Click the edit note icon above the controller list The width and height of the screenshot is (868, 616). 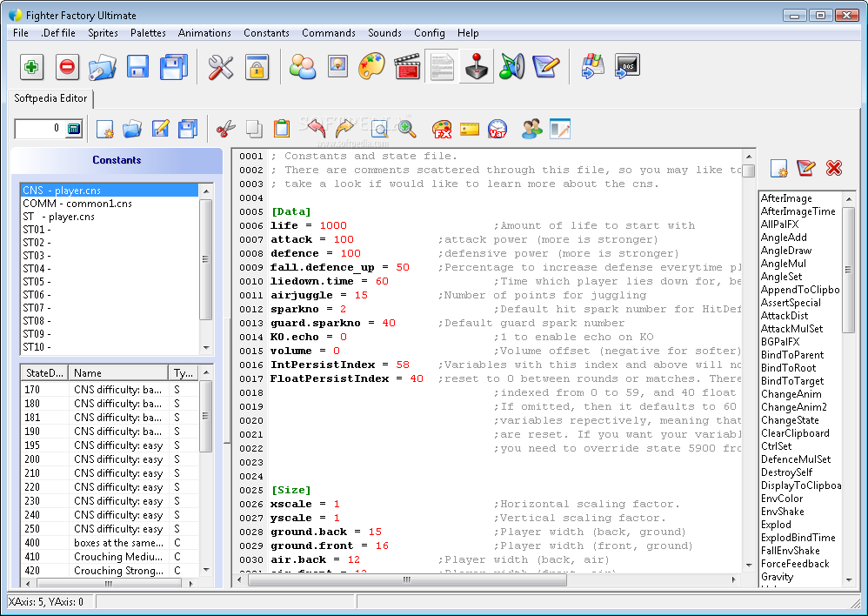click(x=805, y=168)
